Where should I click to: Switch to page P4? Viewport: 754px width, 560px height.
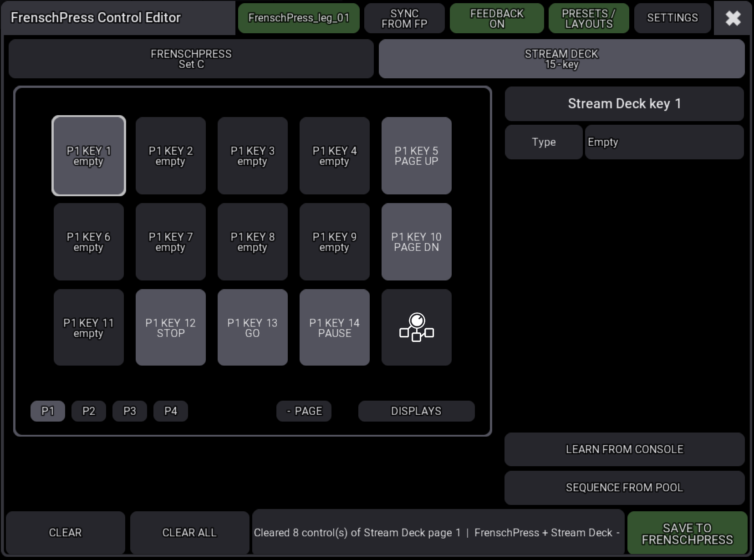tap(171, 411)
